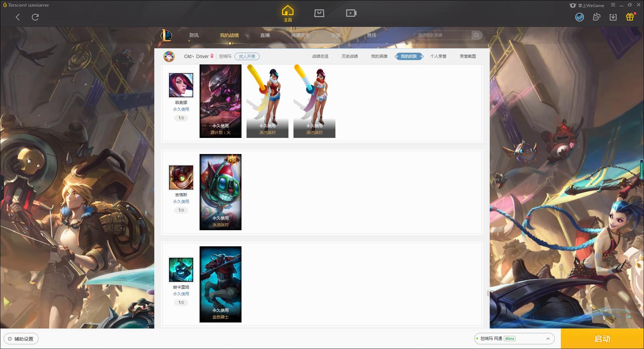644x349 pixels.
Task: Open the 资讯 tab
Action: (194, 35)
